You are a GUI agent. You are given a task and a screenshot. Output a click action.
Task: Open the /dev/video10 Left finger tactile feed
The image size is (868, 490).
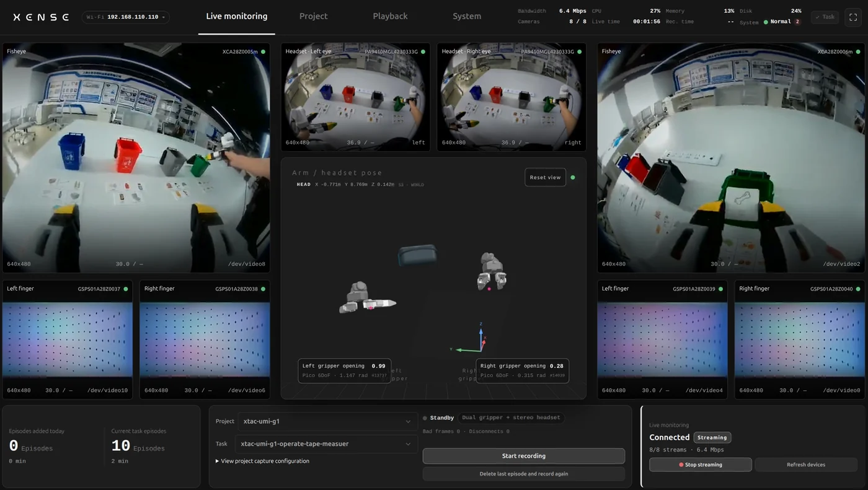pos(68,339)
